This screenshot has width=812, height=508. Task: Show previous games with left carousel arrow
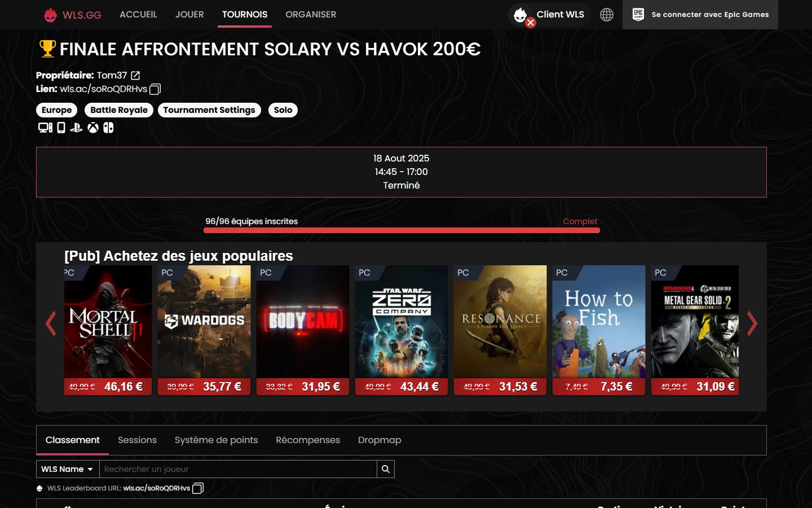point(51,323)
